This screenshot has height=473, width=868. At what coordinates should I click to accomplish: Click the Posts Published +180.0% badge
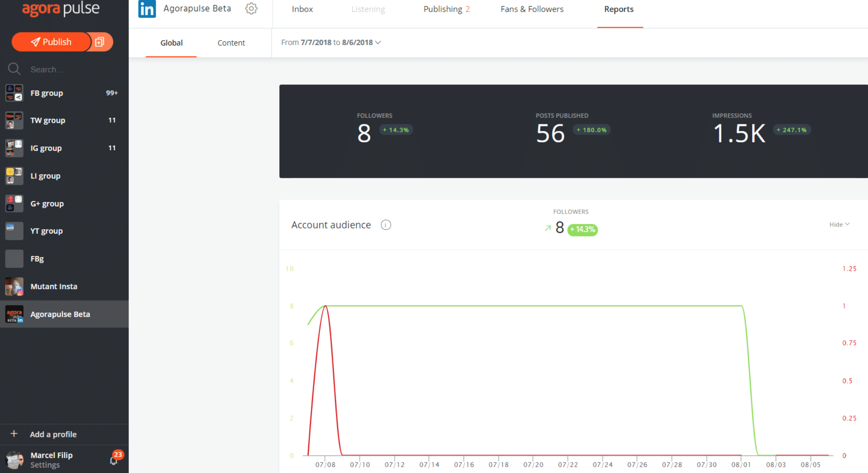point(592,130)
